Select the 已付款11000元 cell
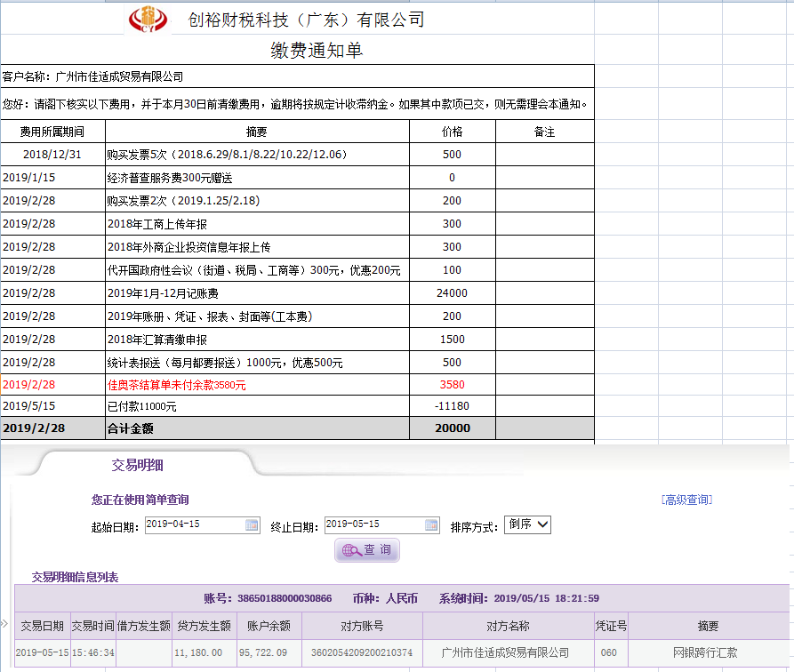 click(x=257, y=406)
